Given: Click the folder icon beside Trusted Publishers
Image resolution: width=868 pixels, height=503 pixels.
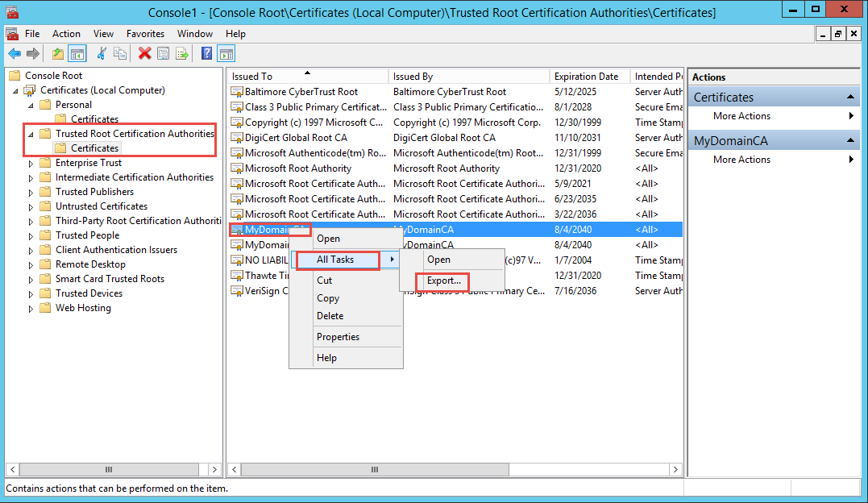Looking at the screenshot, I should 45,192.
